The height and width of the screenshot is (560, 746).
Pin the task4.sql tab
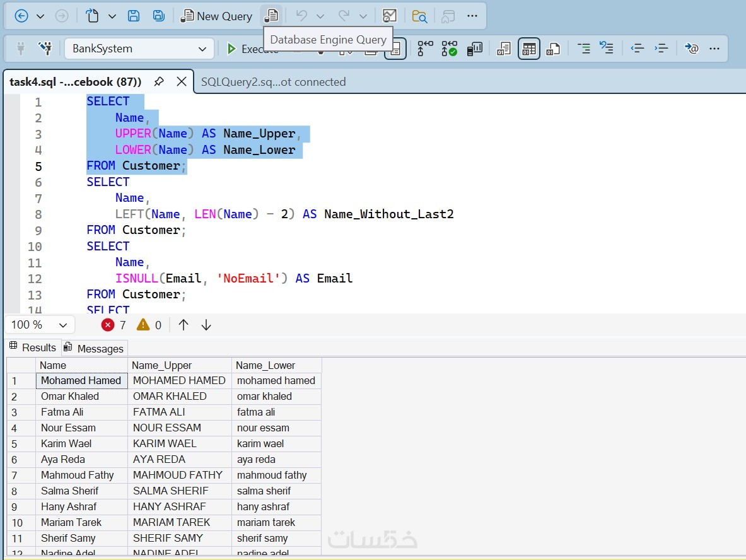click(x=159, y=81)
